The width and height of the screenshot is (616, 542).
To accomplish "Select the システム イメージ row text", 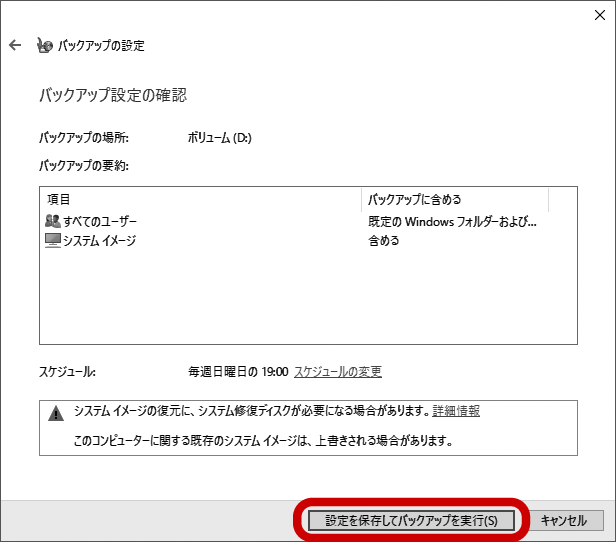I will [x=99, y=240].
